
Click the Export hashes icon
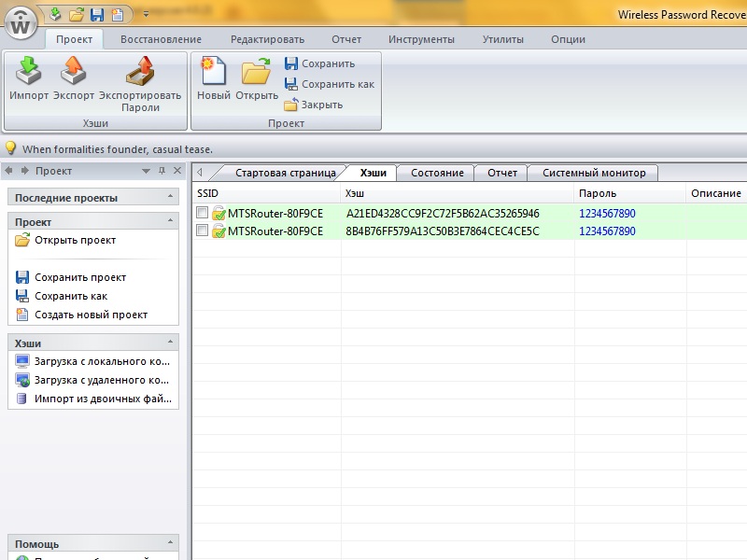74,73
